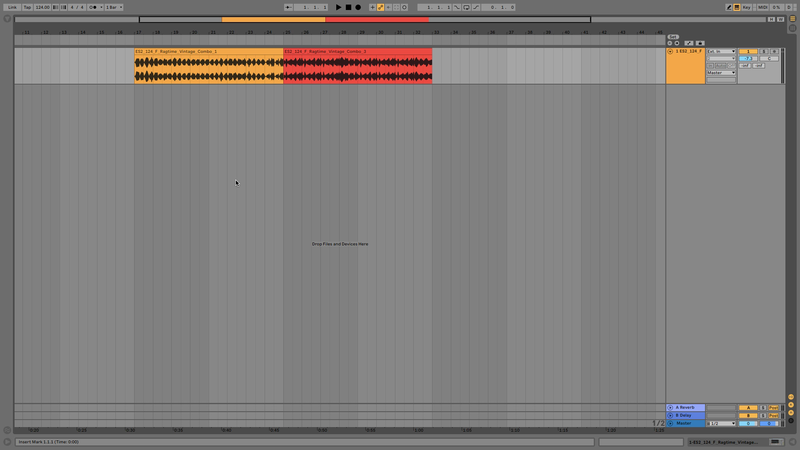Arm the Arrangement Record button
The width and height of the screenshot is (800, 450).
(x=358, y=7)
